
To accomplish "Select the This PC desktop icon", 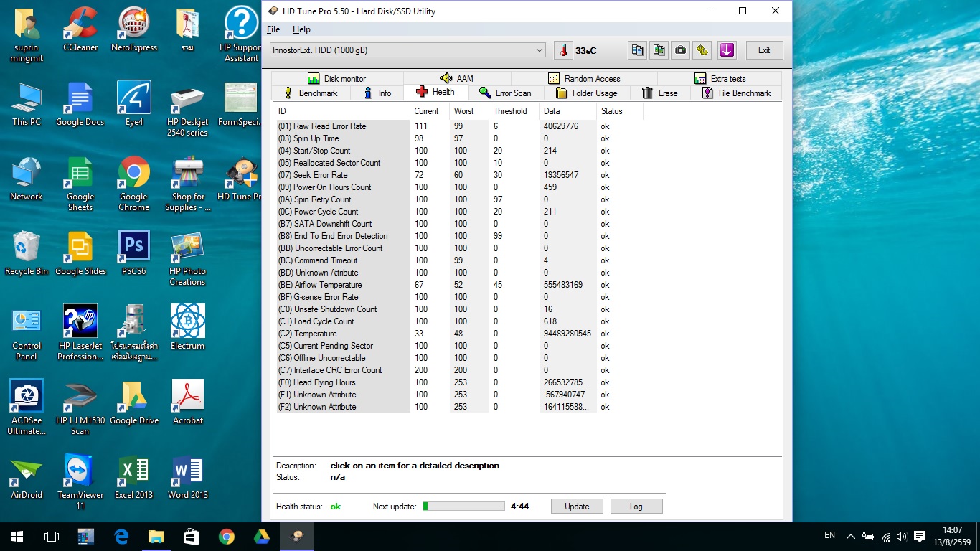I will click(x=27, y=105).
